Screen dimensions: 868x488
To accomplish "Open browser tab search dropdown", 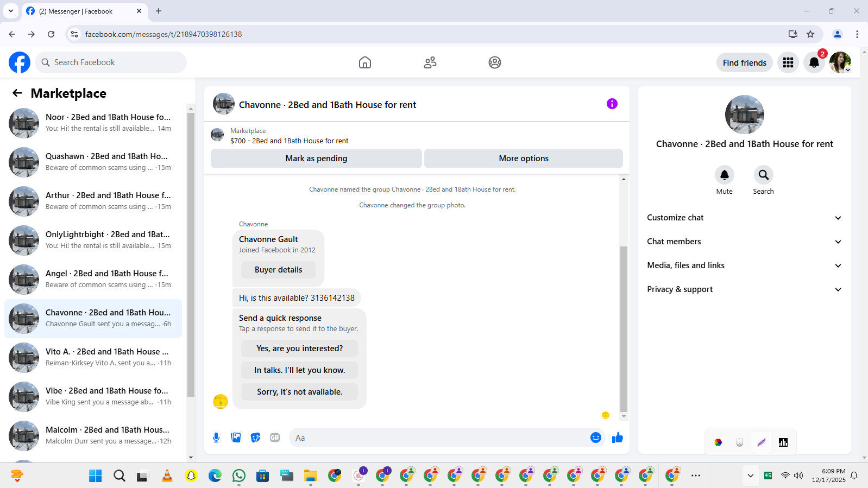I will (11, 11).
